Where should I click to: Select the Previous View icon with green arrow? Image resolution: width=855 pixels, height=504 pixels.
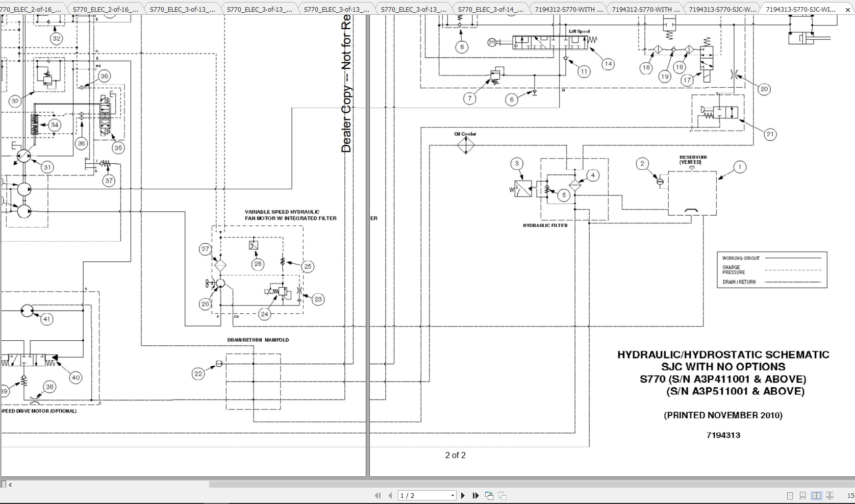pyautogui.click(x=489, y=495)
